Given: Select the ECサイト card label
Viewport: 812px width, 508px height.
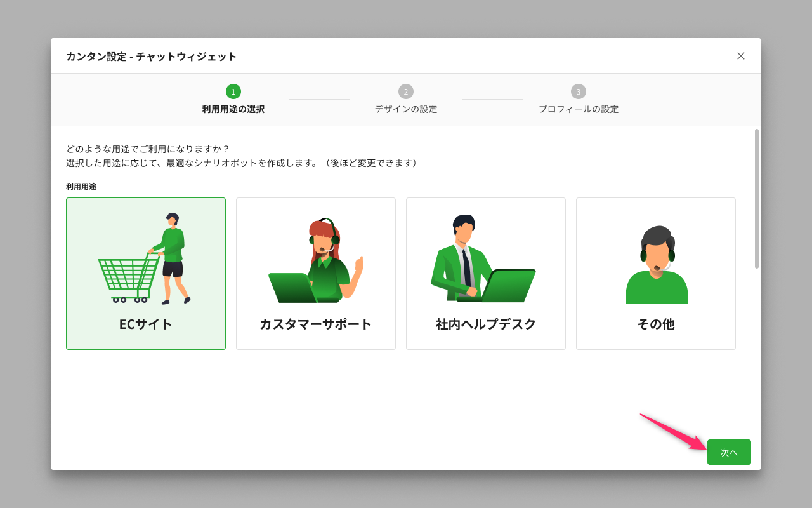Looking at the screenshot, I should (146, 324).
